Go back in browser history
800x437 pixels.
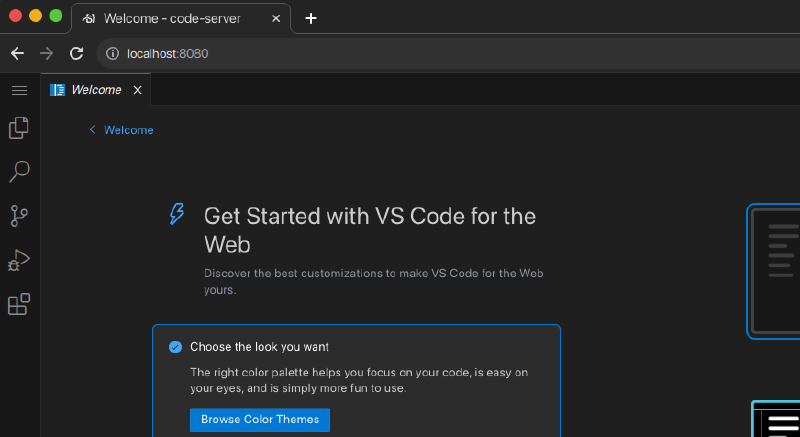click(x=17, y=54)
